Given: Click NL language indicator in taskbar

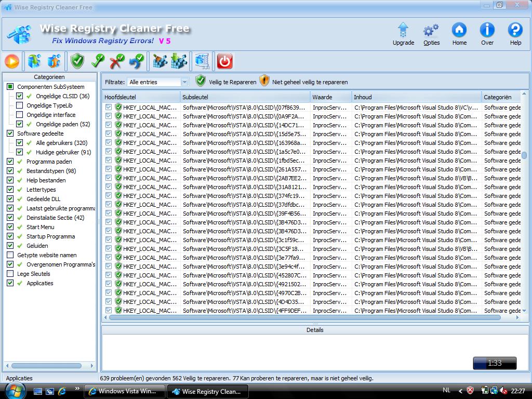Looking at the screenshot, I should [x=446, y=390].
